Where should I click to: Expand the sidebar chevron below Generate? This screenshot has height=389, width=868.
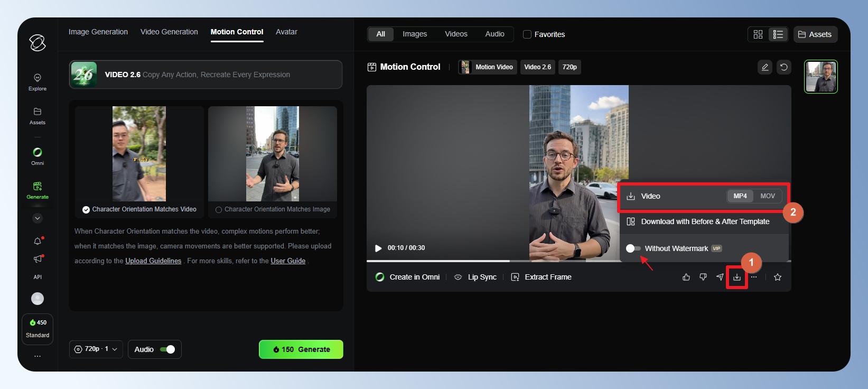point(38,218)
